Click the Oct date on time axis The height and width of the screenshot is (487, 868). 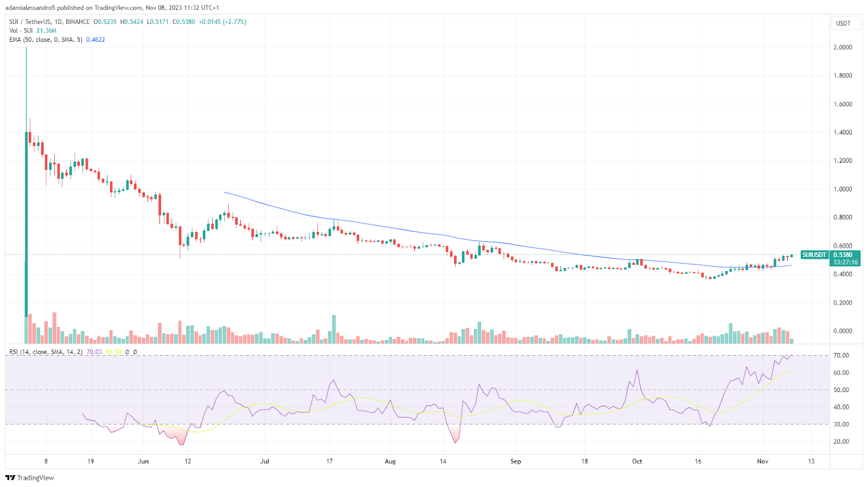coord(637,462)
